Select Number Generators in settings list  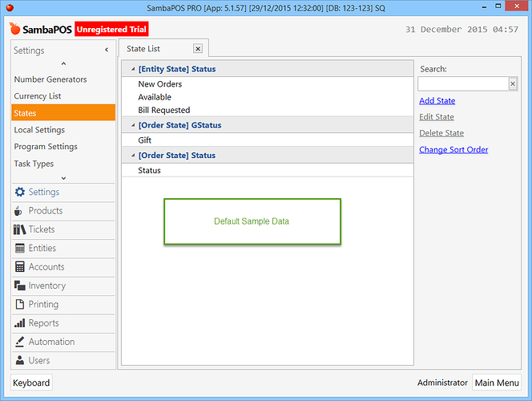pos(63,79)
